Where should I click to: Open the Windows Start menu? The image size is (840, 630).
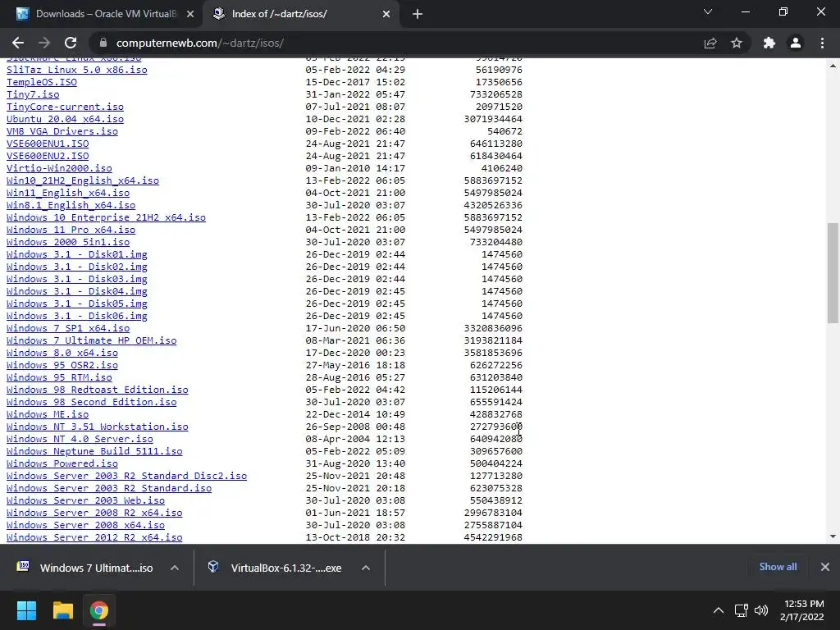coord(26,610)
